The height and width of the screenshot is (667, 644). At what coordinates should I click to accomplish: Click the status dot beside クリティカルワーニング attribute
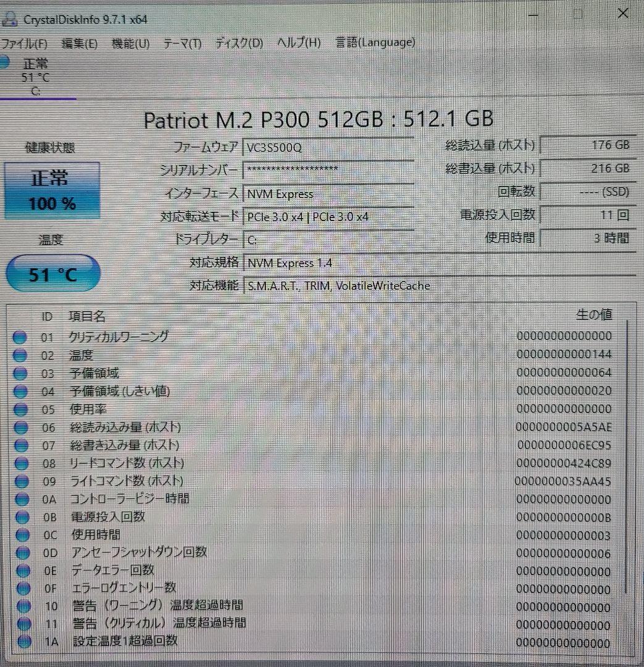tap(20, 336)
